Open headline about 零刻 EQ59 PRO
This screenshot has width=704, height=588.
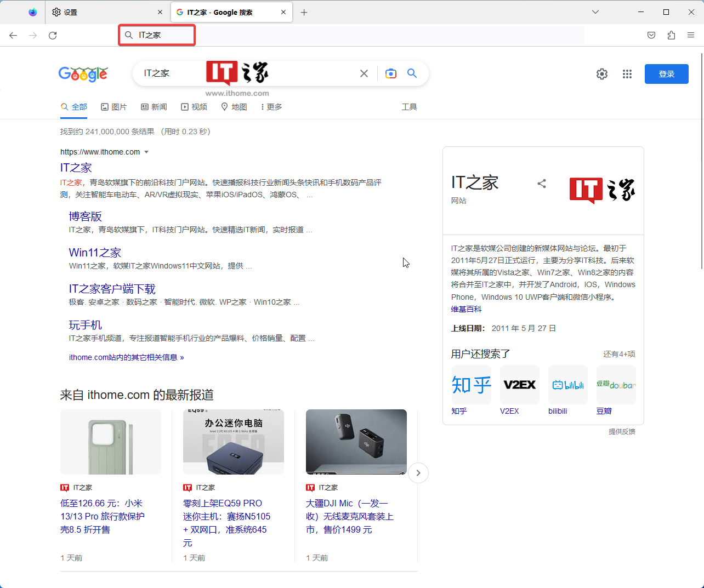click(227, 523)
